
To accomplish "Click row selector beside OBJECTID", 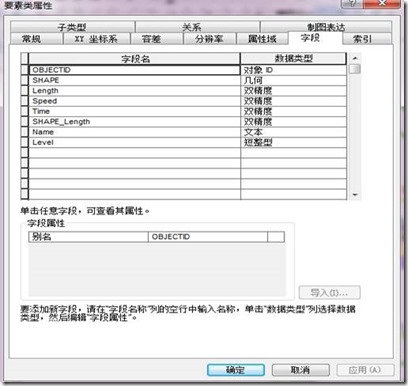I will (25, 70).
